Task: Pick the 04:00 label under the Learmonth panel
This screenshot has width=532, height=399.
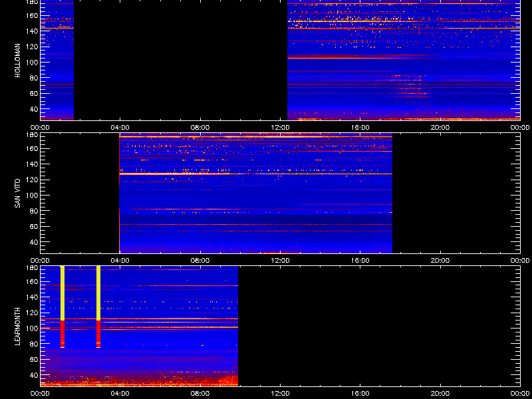Action: click(x=120, y=394)
